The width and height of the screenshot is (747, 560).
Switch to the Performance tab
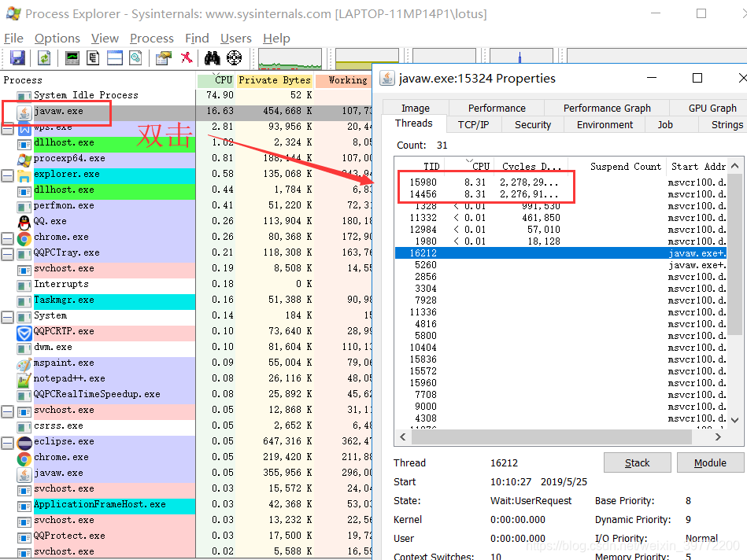click(x=497, y=108)
